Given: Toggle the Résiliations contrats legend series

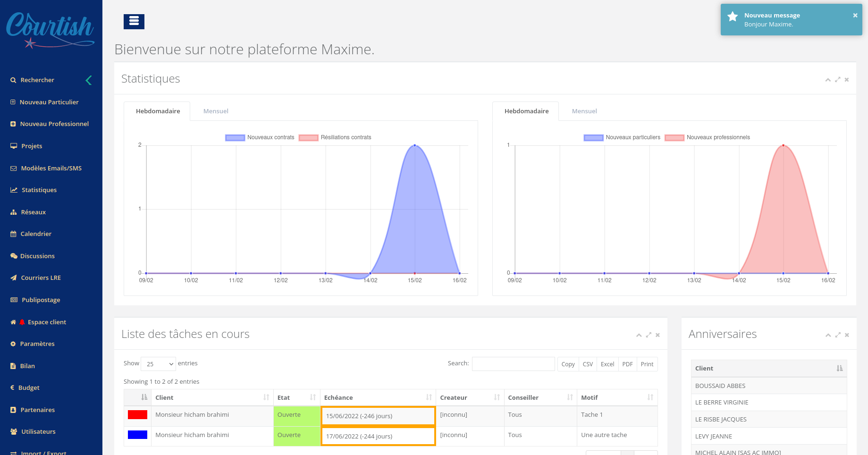Looking at the screenshot, I should tap(335, 138).
